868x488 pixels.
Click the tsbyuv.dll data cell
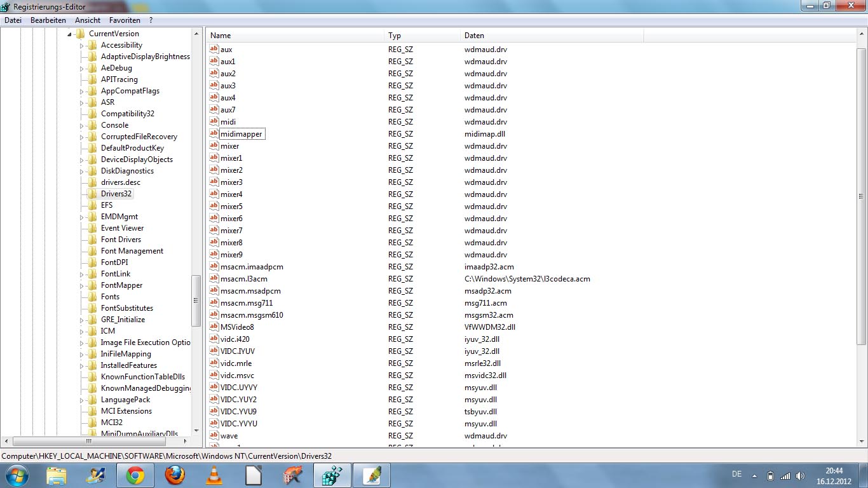click(x=480, y=411)
